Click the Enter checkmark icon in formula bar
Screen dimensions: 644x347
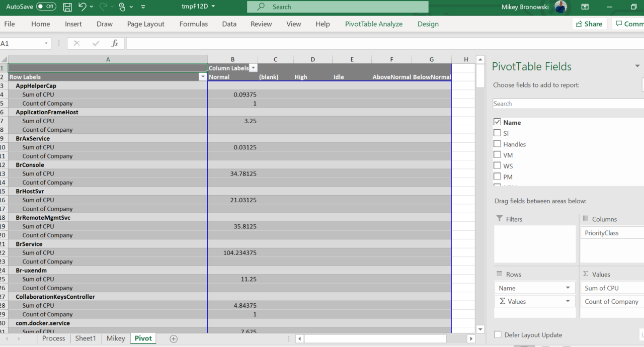(x=96, y=43)
